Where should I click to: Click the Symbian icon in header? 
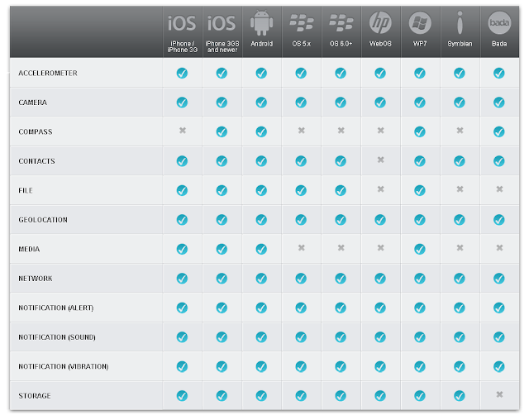click(460, 22)
